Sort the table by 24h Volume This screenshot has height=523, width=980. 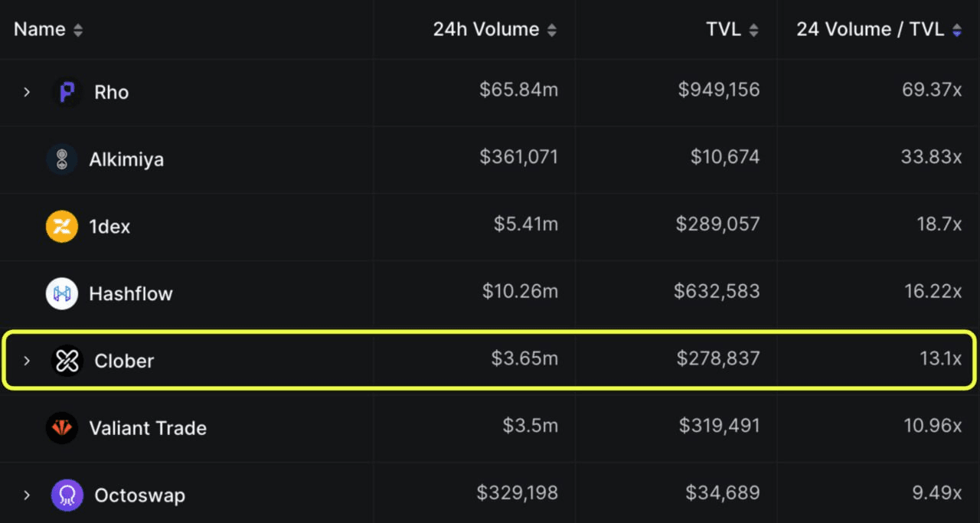pyautogui.click(x=551, y=31)
